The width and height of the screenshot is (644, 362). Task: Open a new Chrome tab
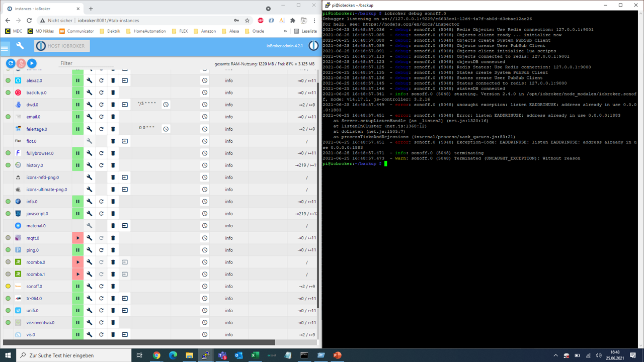pos(91,9)
